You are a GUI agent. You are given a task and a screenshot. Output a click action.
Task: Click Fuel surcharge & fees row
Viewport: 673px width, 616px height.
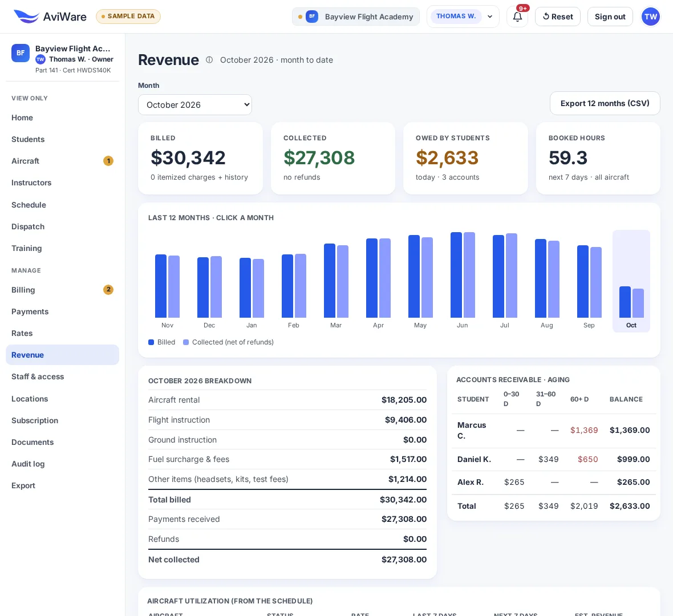click(x=287, y=459)
